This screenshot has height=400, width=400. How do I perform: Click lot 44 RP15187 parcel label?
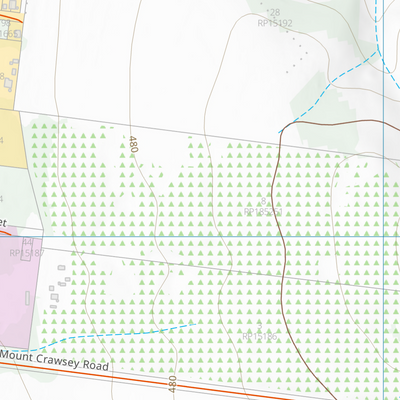pyautogui.click(x=27, y=248)
